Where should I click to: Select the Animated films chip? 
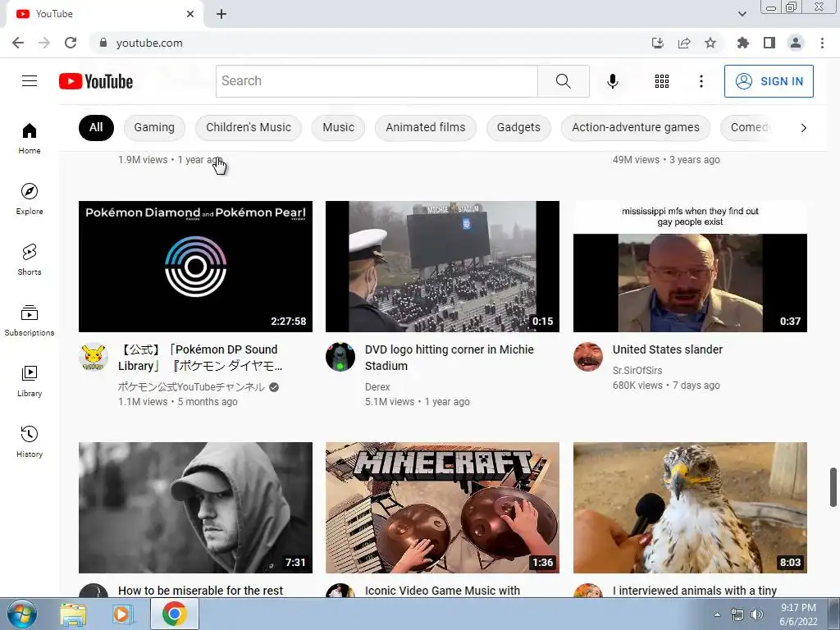click(426, 127)
